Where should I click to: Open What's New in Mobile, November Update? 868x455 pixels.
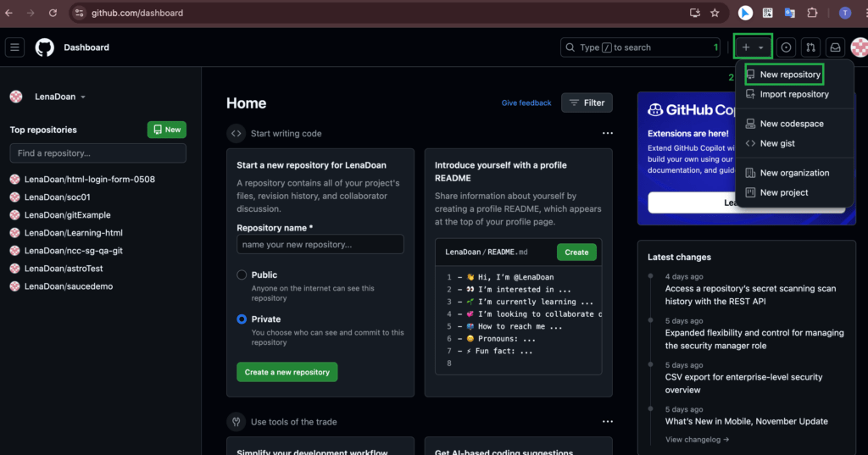tap(746, 421)
